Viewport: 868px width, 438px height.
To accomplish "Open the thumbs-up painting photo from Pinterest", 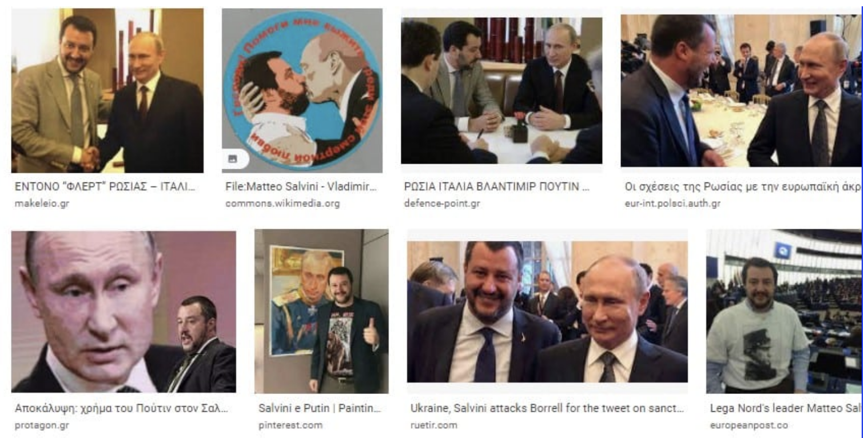I will 321,311.
